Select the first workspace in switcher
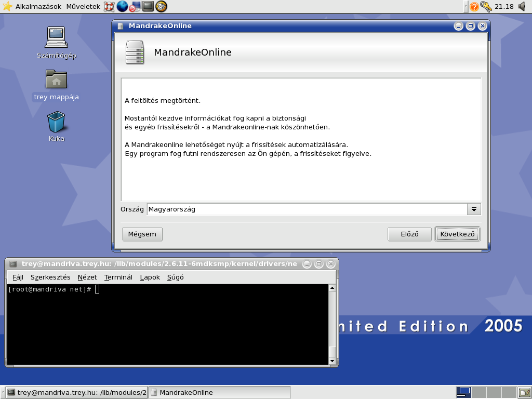Screen dimensions: 532x399 [x=463, y=393]
